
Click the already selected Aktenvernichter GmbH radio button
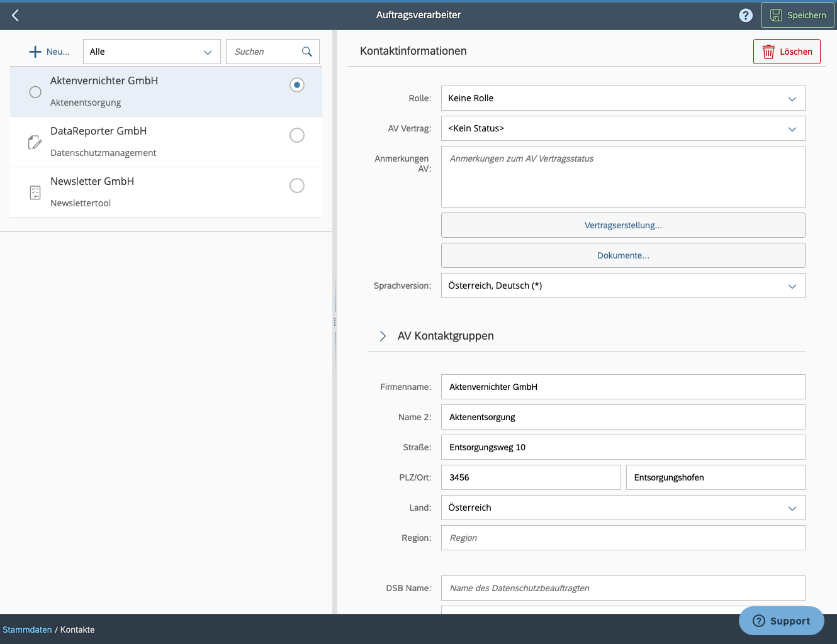pos(296,84)
